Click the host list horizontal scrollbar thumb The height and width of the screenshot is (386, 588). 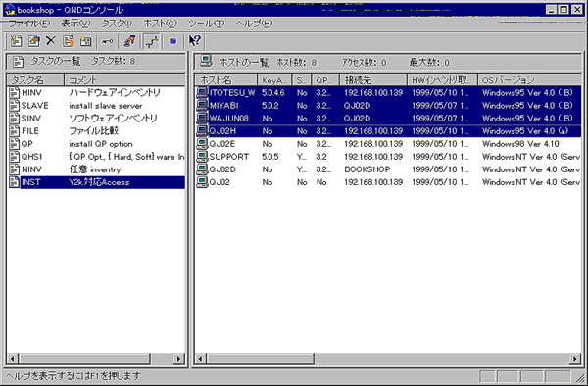click(x=260, y=359)
